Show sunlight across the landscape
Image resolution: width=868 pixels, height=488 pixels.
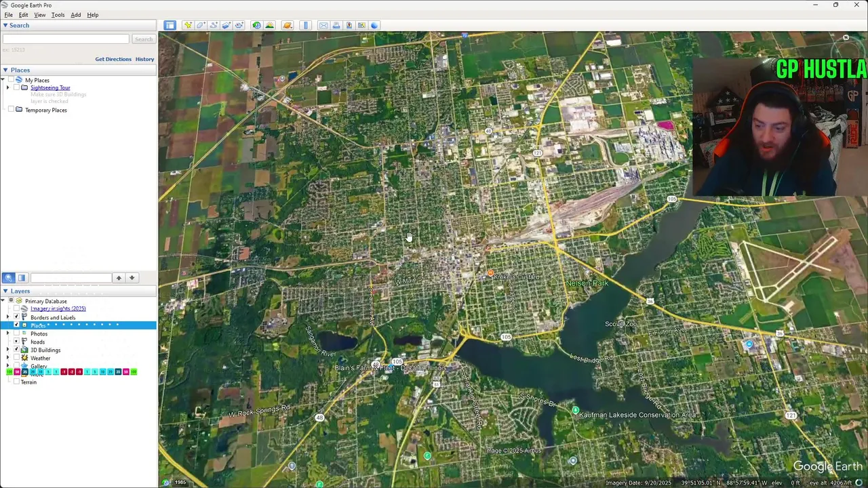click(x=269, y=25)
